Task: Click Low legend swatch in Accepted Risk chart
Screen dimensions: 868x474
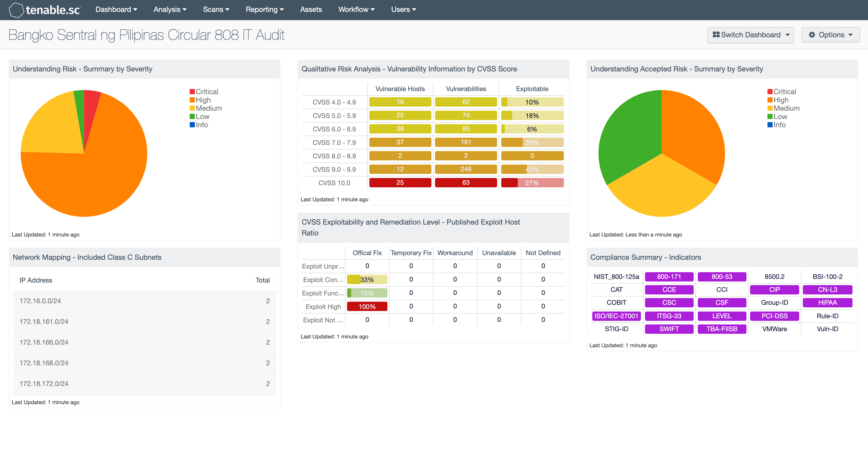Action: tap(770, 117)
